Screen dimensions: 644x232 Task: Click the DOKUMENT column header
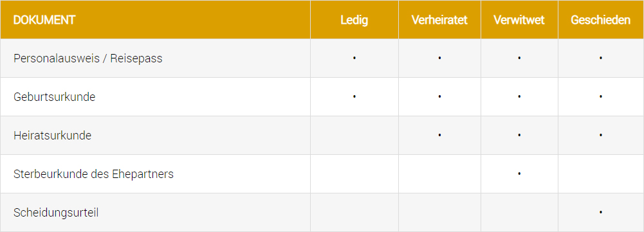click(x=44, y=20)
